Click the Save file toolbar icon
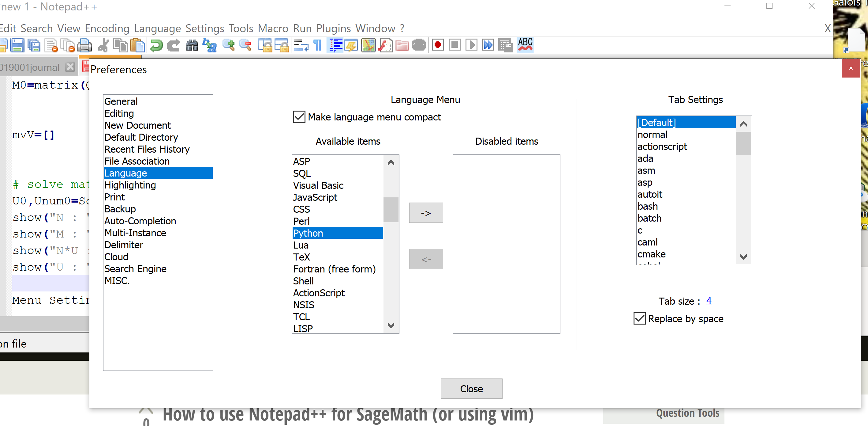The width and height of the screenshot is (868, 426). [x=17, y=45]
